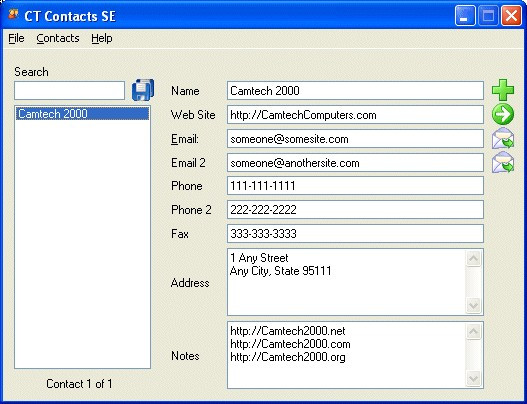
Task: Click the Web Site field
Action: tap(355, 115)
